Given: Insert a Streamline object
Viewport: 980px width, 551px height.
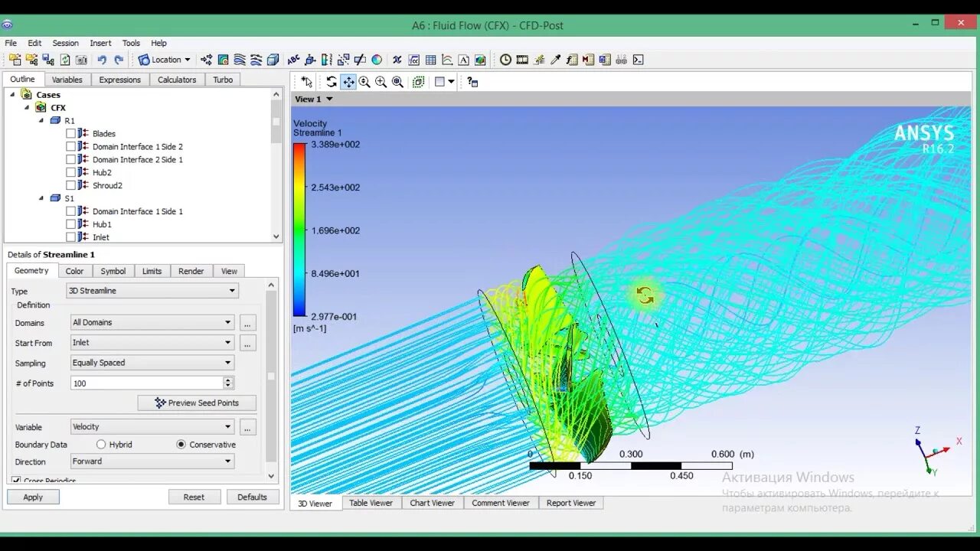Looking at the screenshot, I should pos(238,60).
